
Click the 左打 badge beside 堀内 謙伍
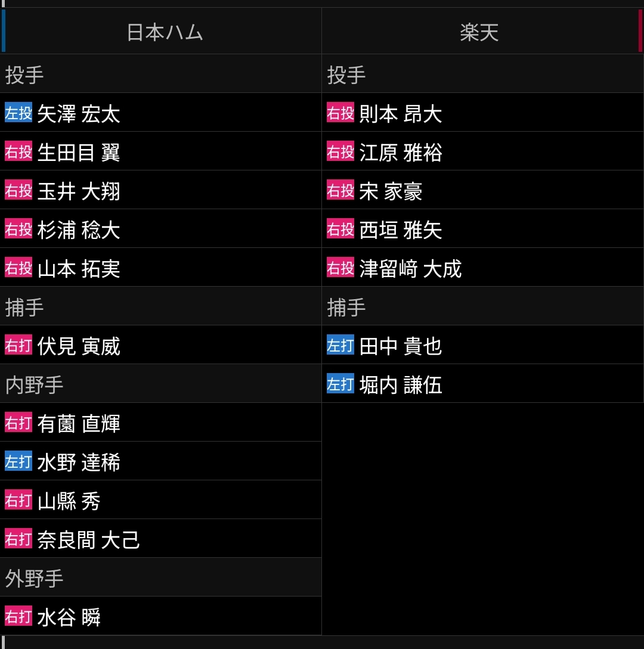point(340,384)
